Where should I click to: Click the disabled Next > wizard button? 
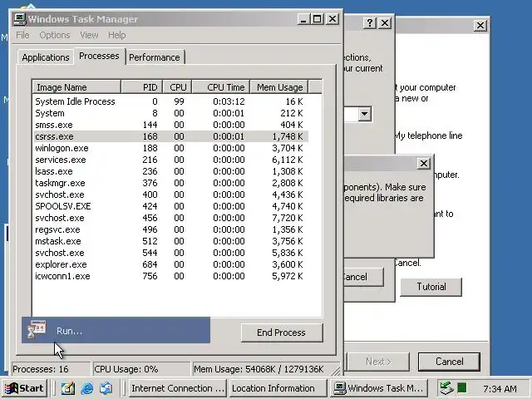point(378,362)
